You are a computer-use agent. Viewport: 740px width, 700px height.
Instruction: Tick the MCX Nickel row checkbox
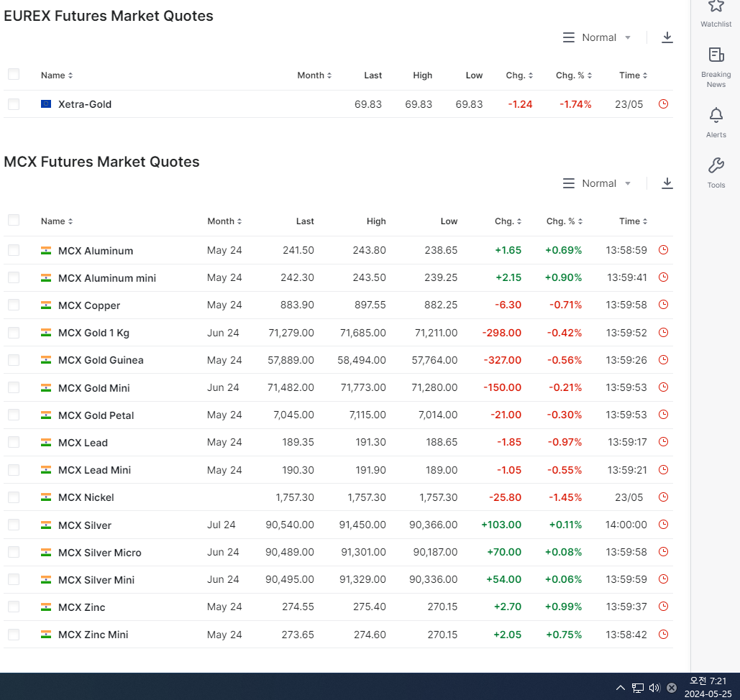coord(14,497)
